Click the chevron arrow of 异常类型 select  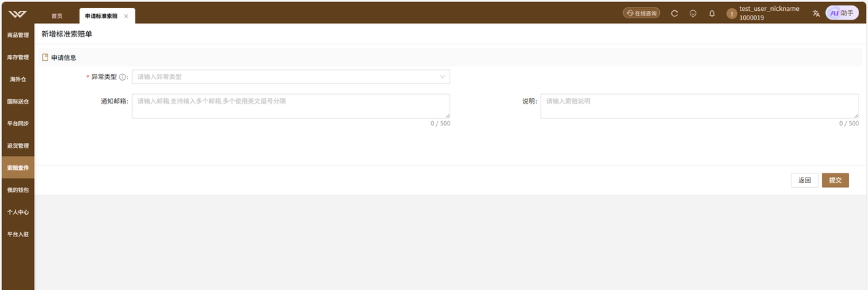(442, 77)
